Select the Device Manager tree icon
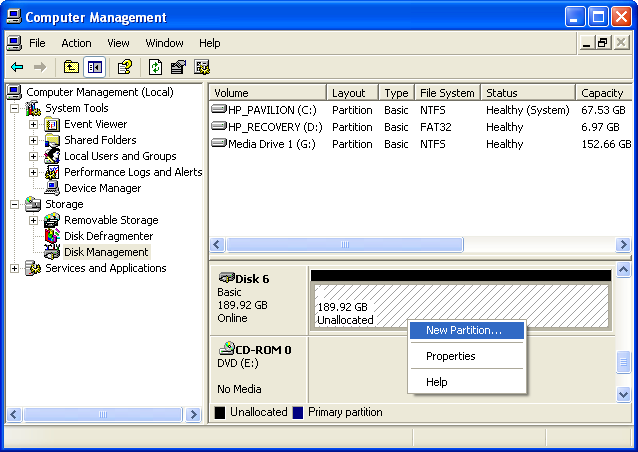This screenshot has width=638, height=452. pos(52,188)
